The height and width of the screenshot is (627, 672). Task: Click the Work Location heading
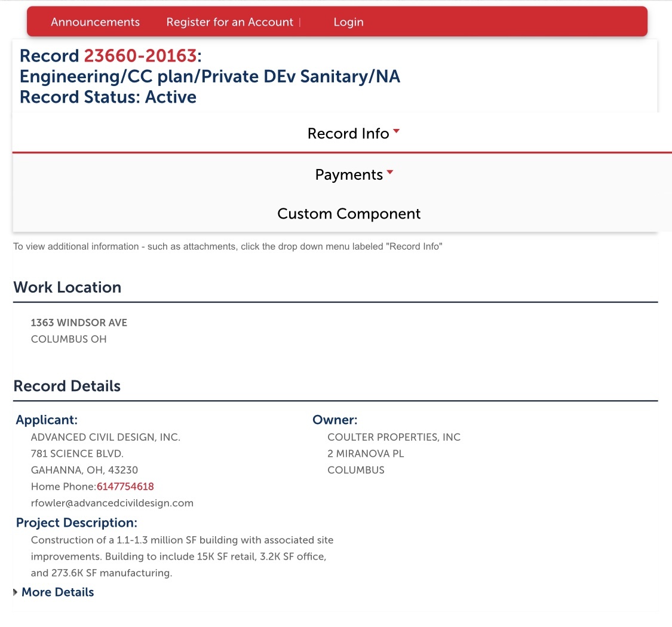pyautogui.click(x=67, y=287)
